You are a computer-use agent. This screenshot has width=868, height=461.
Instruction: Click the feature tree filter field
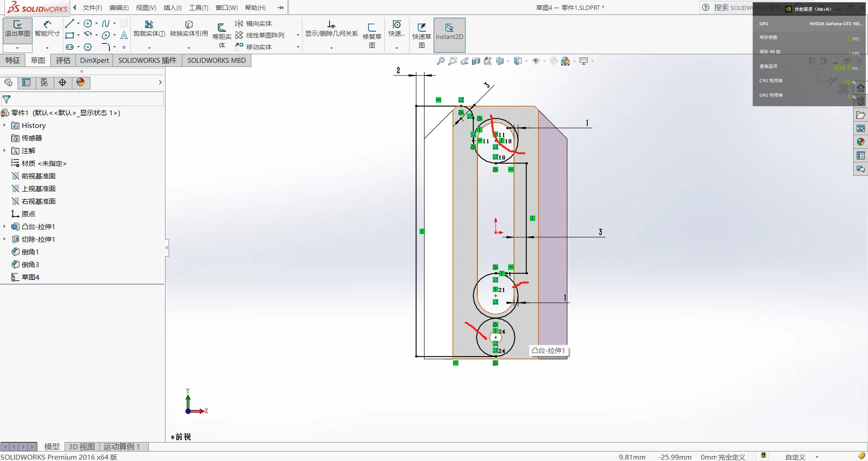click(82, 99)
